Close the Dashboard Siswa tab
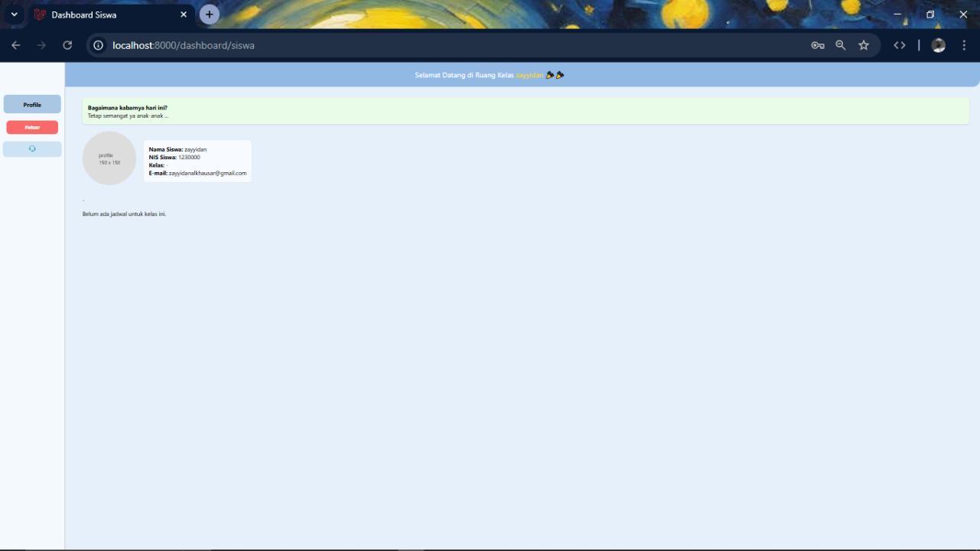Screen dimensions: 980x551 pos(184,15)
